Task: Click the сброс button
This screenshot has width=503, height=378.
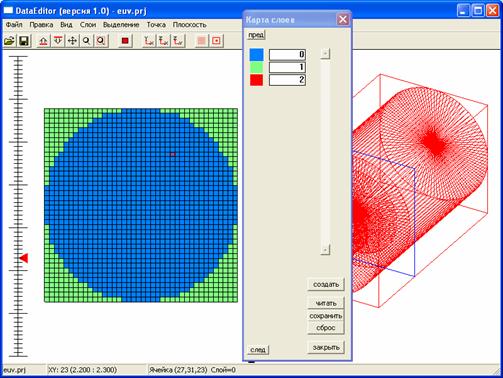Action: click(x=326, y=328)
